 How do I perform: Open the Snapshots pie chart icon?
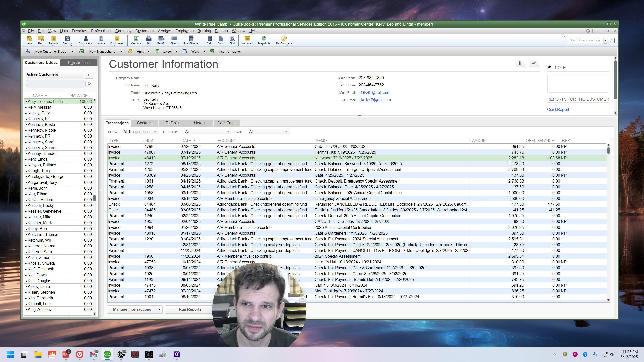tap(264, 40)
